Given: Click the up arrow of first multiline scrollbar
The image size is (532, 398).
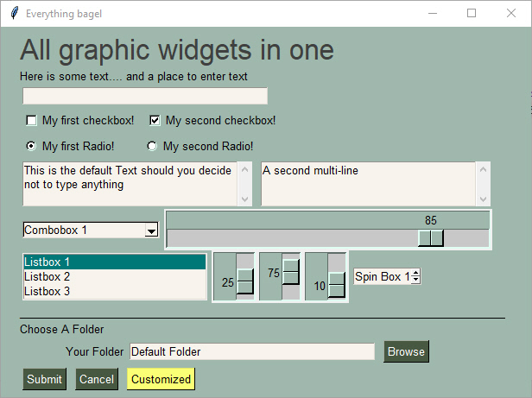Looking at the screenshot, I should [245, 169].
